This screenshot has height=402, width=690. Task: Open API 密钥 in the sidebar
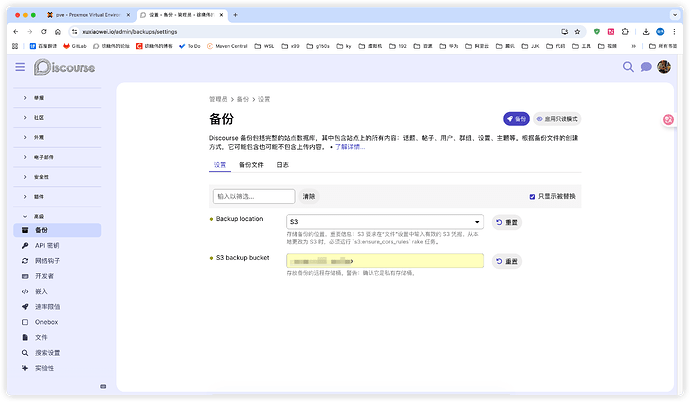(47, 245)
